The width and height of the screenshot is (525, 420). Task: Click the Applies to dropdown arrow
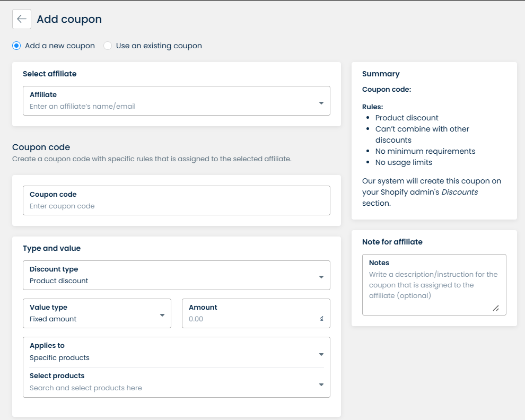click(x=321, y=354)
